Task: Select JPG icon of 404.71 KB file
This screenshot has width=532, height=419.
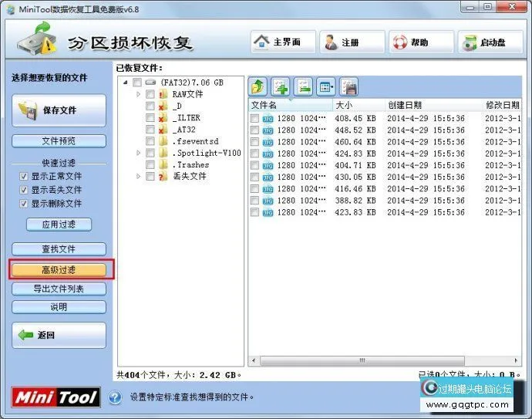Action: [268, 165]
